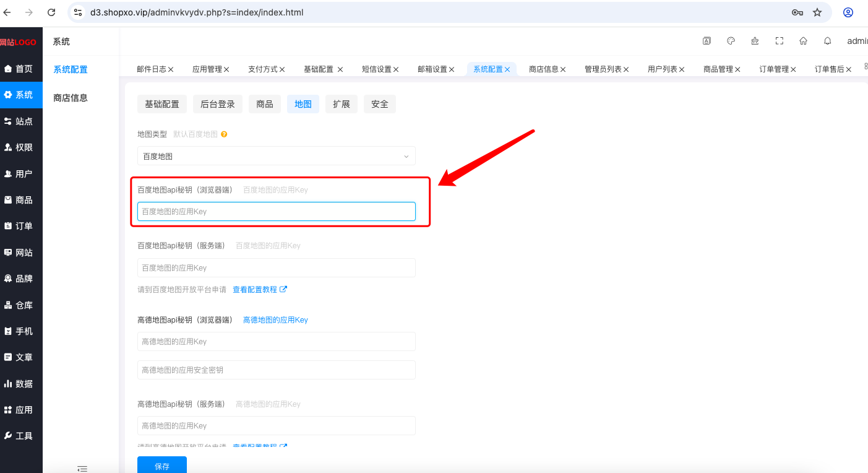Close the 订单管理 tab

[x=793, y=69]
